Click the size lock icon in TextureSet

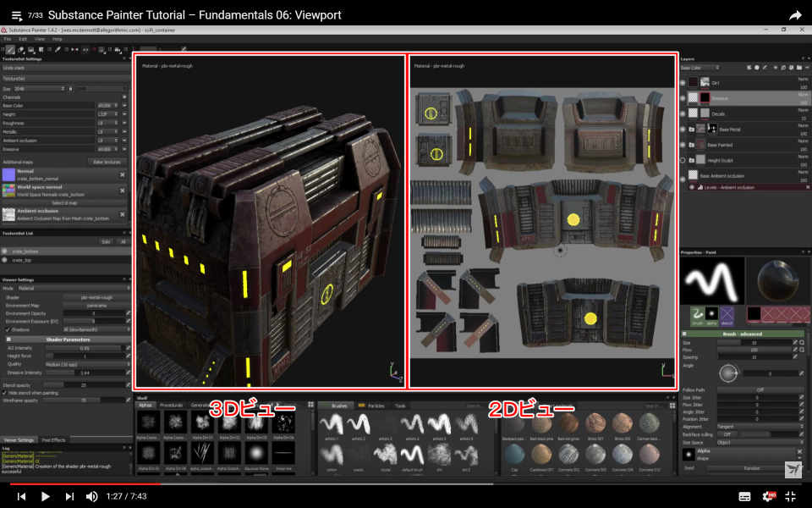(x=70, y=89)
